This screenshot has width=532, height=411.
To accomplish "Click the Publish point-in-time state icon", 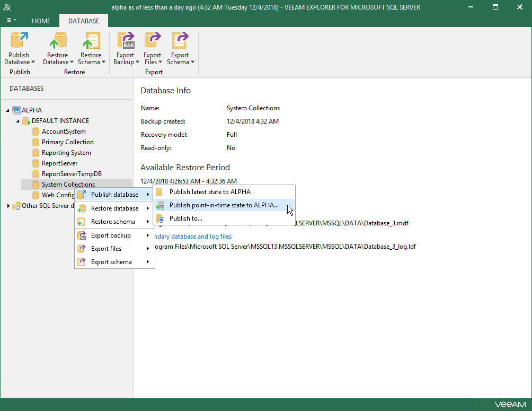I will point(160,205).
